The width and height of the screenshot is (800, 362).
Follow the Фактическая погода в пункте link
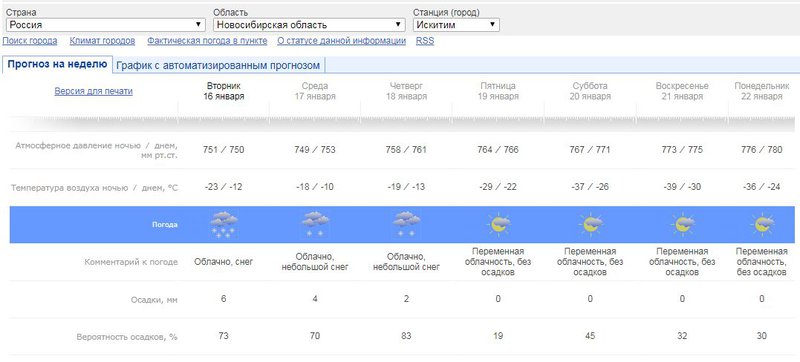207,41
